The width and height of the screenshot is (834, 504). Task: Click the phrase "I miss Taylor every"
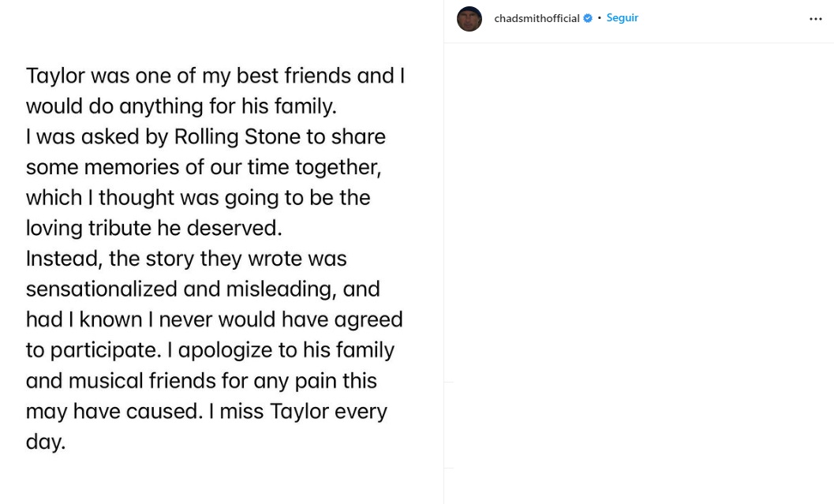297,411
